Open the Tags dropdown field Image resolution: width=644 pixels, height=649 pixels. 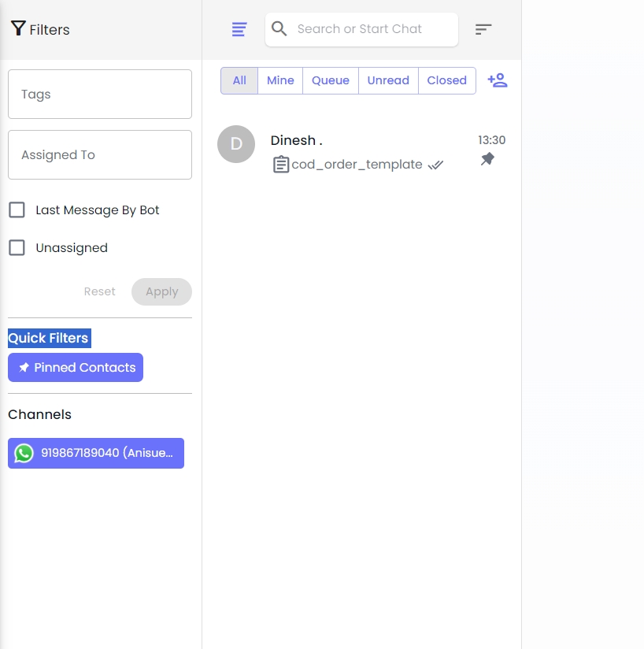[x=100, y=95]
